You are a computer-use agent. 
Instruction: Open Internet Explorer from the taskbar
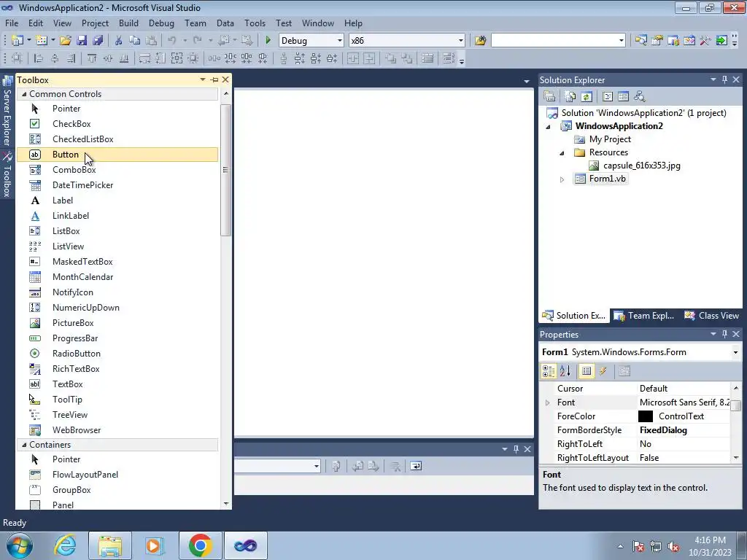(65, 545)
